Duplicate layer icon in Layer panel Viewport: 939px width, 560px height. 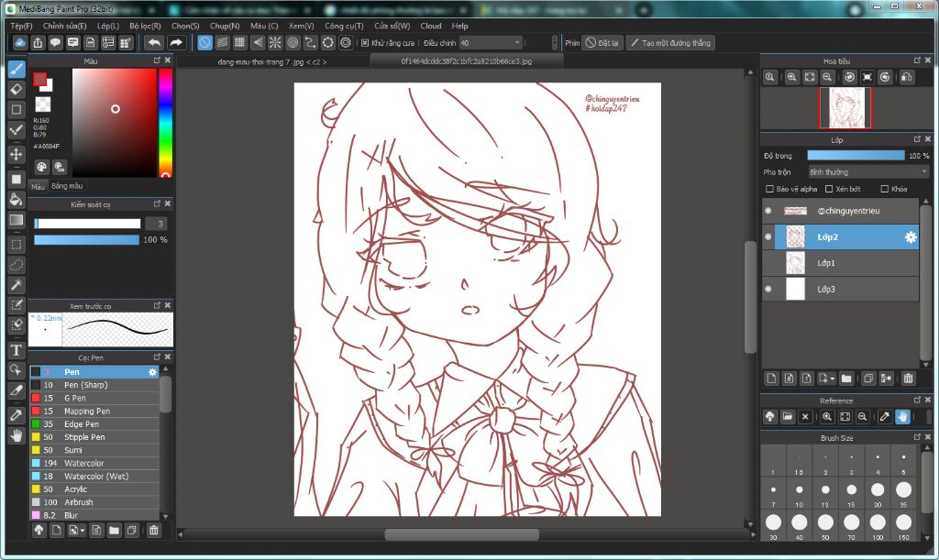tap(868, 379)
